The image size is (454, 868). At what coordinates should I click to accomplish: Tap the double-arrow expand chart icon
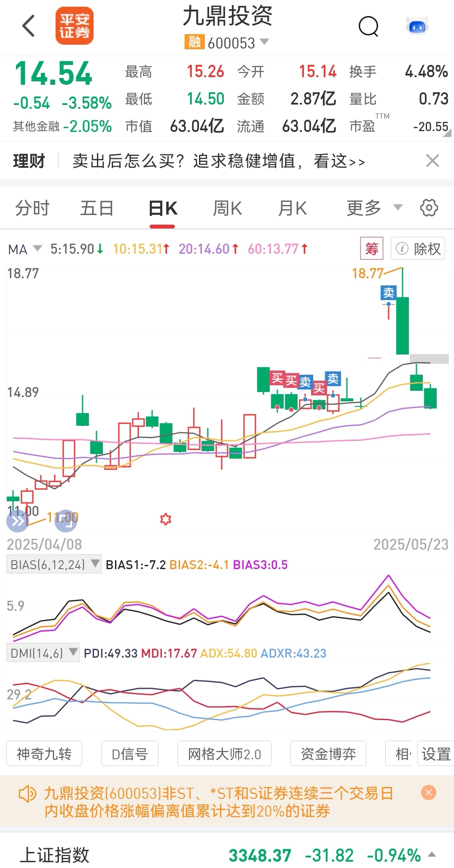(x=17, y=521)
